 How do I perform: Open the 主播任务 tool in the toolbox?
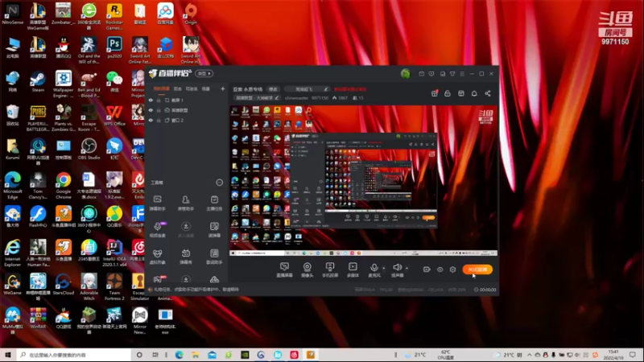point(214,204)
